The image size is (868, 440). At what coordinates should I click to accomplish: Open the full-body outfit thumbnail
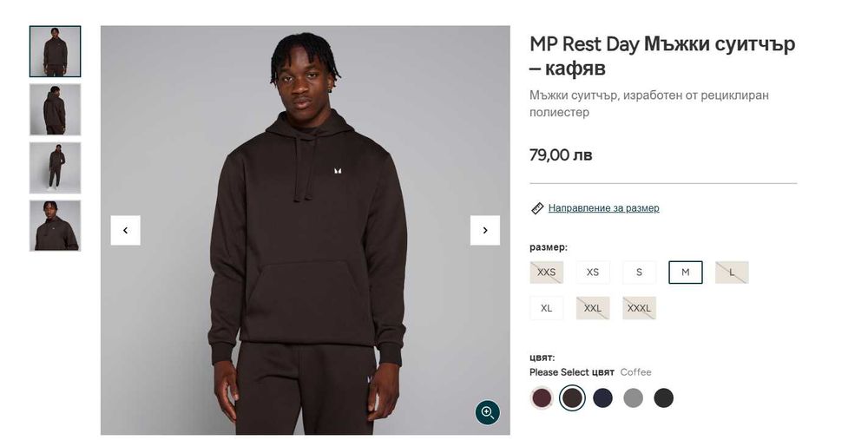[55, 167]
